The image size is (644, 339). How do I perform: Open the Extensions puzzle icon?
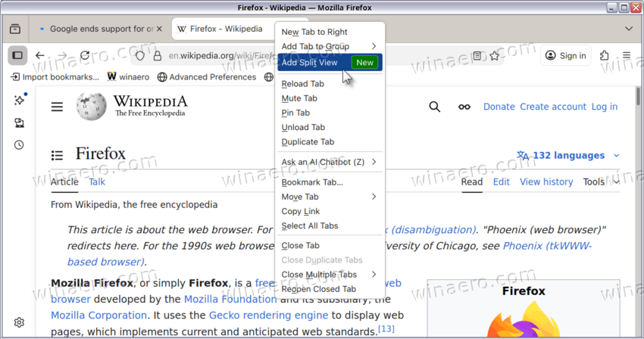point(604,55)
